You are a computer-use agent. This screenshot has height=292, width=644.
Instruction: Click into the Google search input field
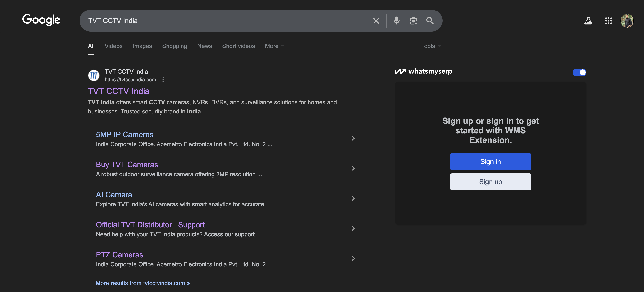click(x=225, y=21)
